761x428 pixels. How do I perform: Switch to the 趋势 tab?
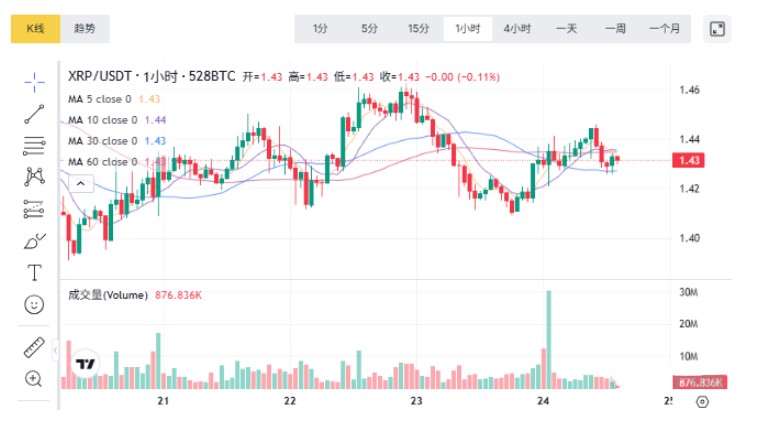85,29
